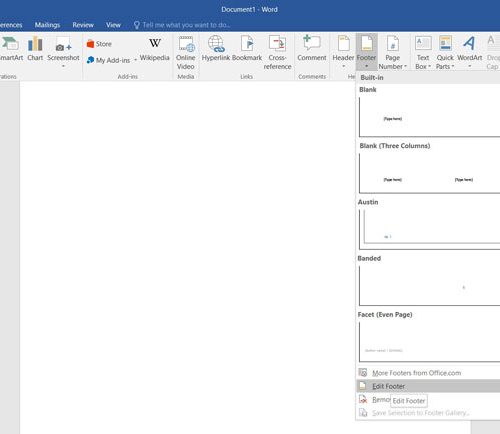The image size is (500, 434).
Task: Select the Austin footer thumbnail
Action: click(x=429, y=230)
